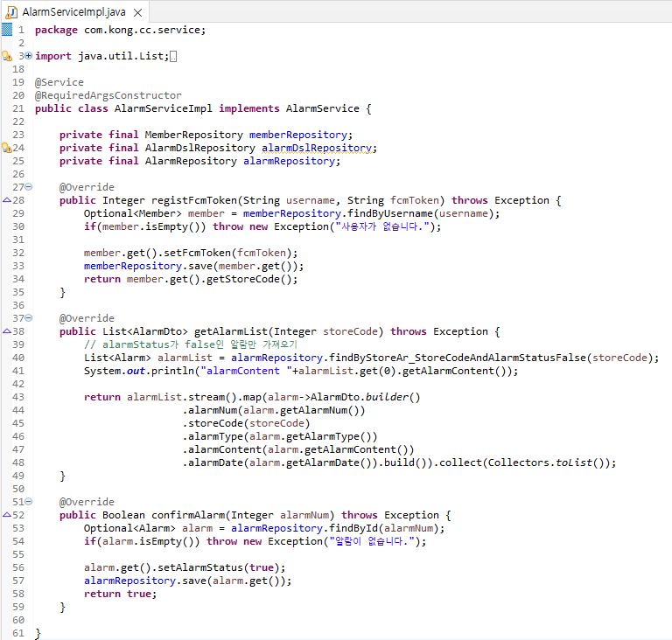
Task: Click the override indicator triangle on line 52
Action: coord(7,514)
